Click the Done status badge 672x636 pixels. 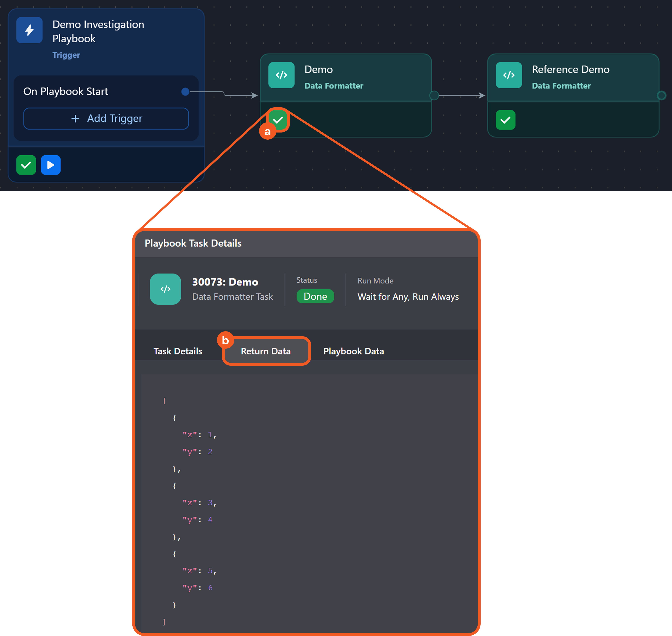(x=315, y=296)
